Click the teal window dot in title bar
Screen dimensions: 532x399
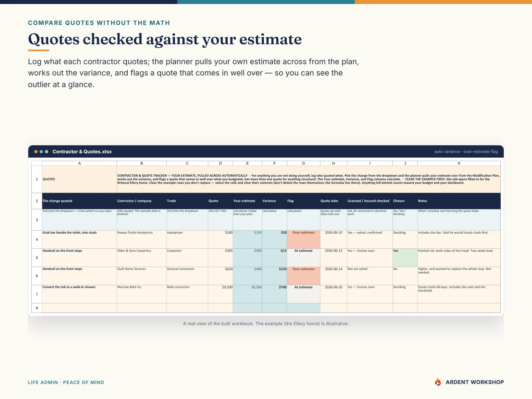tap(41, 152)
